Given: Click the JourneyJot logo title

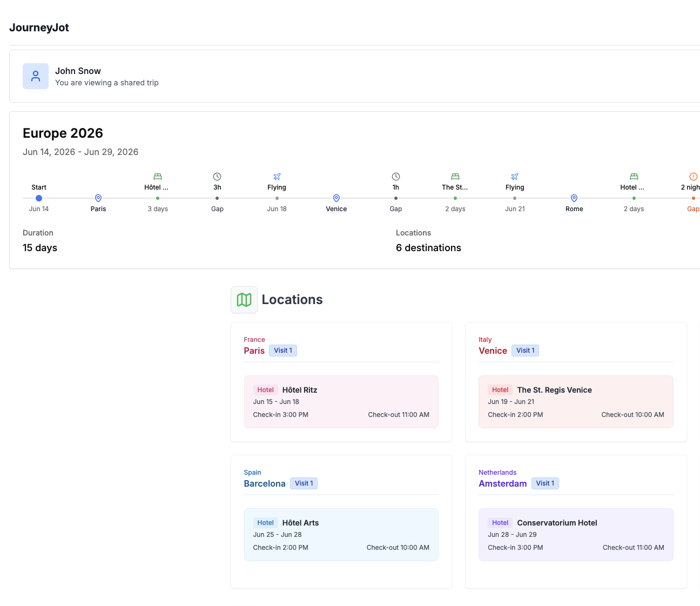Looking at the screenshot, I should coord(39,28).
